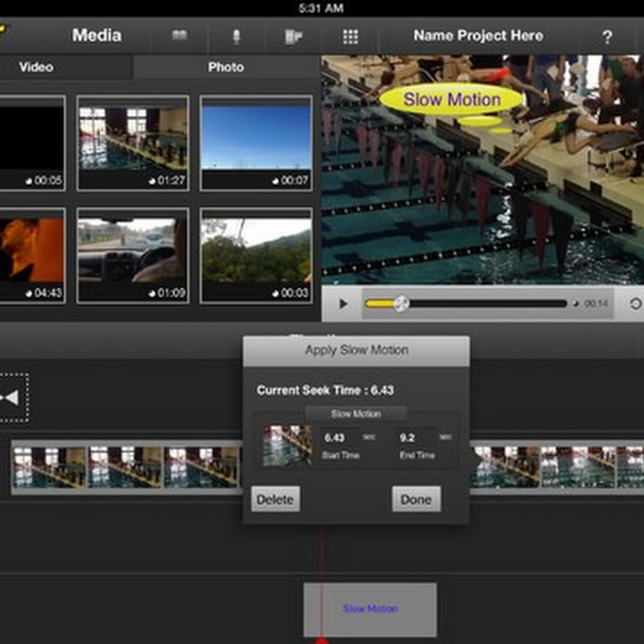Click the 00:14 duration label
Image resolution: width=644 pixels, height=644 pixels.
596,303
